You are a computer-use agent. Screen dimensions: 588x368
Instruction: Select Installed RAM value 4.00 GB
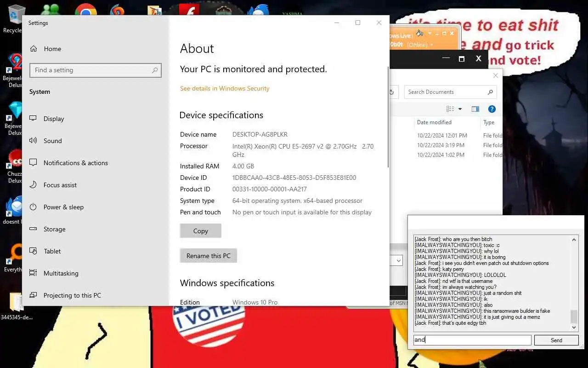point(243,166)
